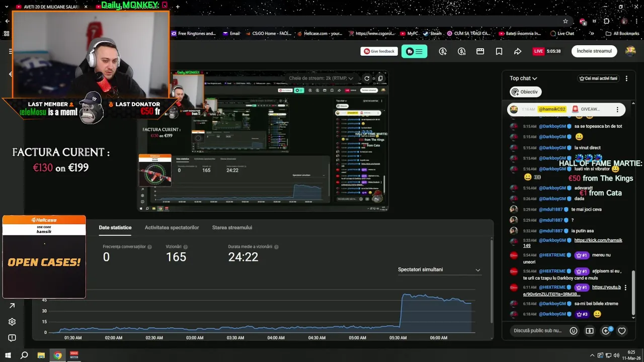Click the bookmark marker icon in header
The height and width of the screenshot is (362, 644).
click(x=499, y=51)
